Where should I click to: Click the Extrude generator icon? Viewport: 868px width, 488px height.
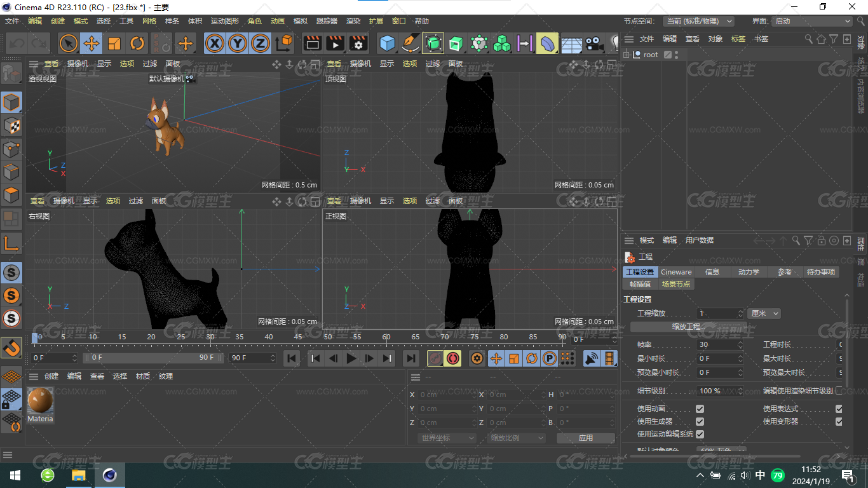[x=456, y=43]
